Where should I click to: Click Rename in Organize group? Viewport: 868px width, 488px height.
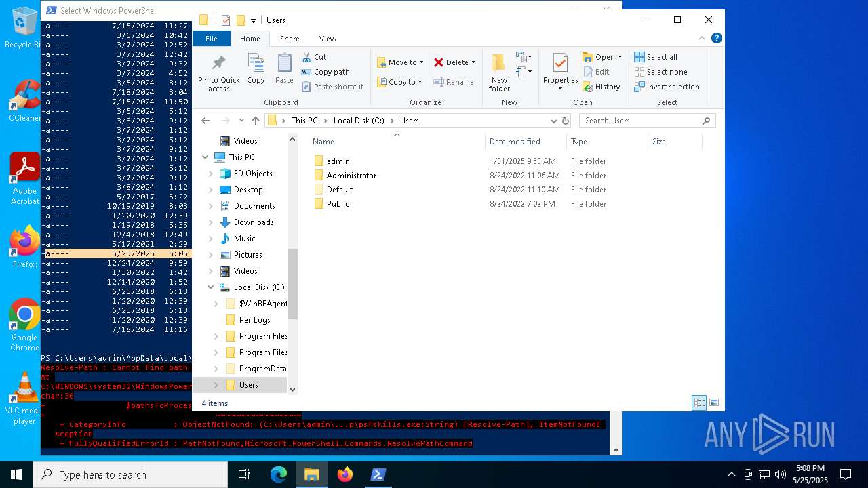tap(454, 82)
